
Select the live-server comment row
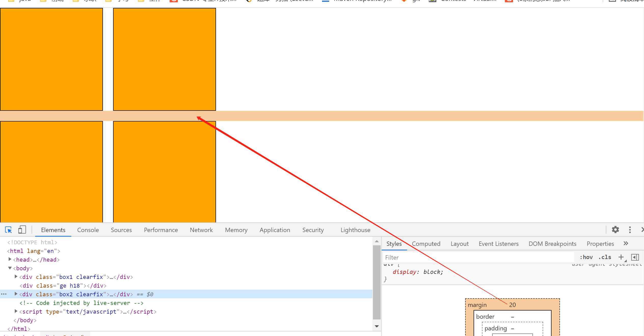[x=186, y=303]
